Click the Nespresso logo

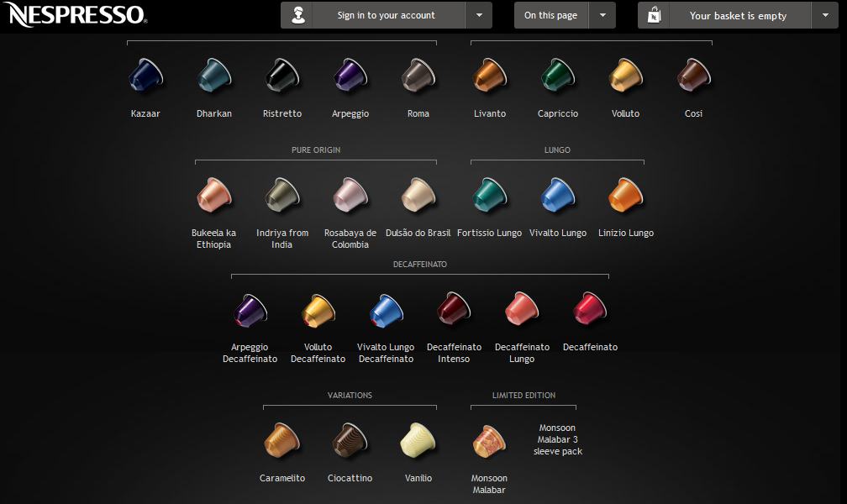point(76,14)
